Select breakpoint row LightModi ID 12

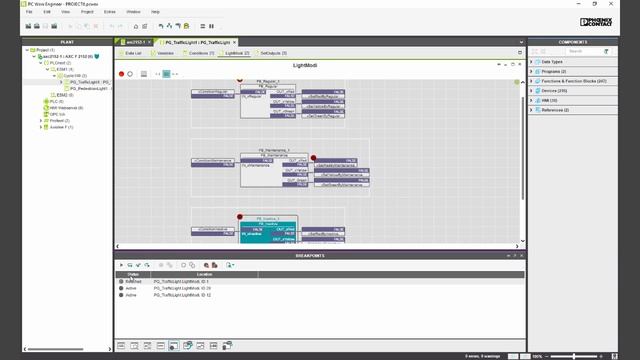[x=320, y=295]
